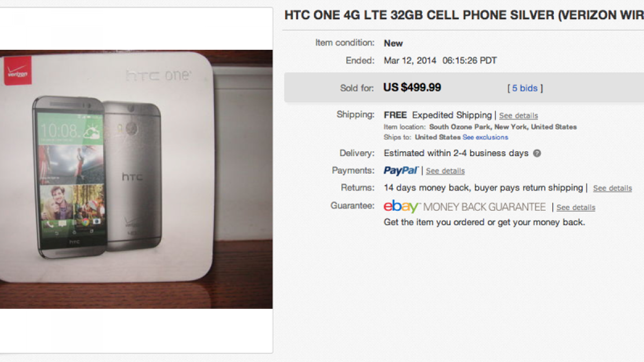644x362 pixels.
Task: Open See details for Money Back Guarantee
Action: tap(576, 208)
